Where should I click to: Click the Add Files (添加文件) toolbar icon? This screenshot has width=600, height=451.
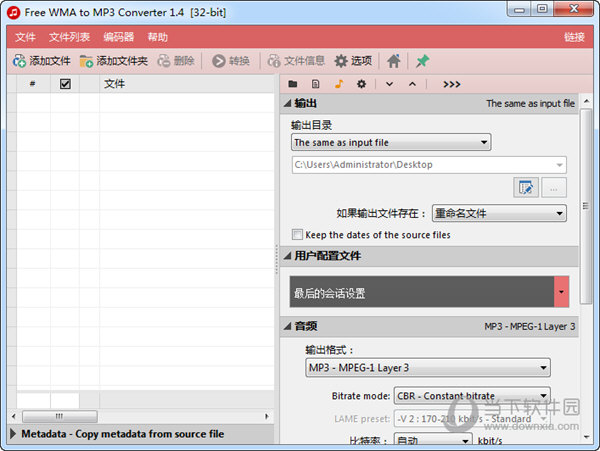coord(19,61)
